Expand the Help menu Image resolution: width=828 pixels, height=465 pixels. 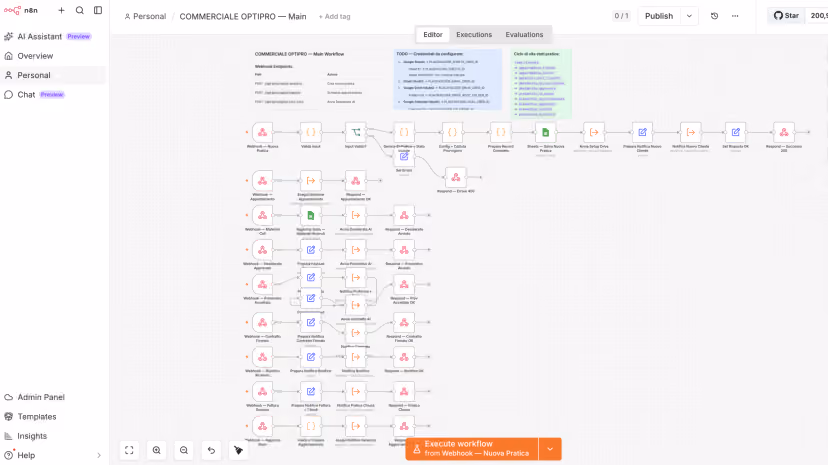(x=53, y=455)
